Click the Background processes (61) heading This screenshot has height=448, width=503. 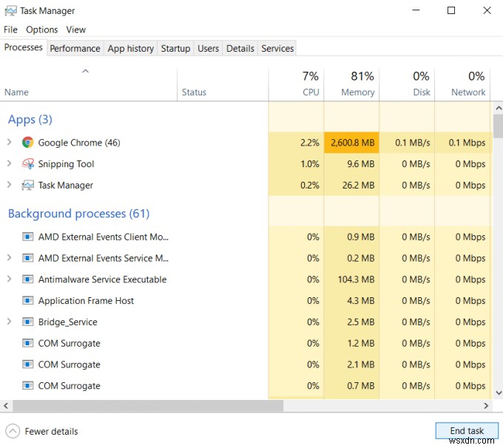79,214
